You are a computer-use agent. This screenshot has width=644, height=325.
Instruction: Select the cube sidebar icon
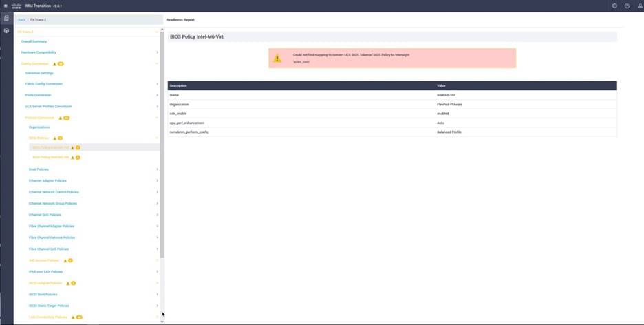[6, 31]
